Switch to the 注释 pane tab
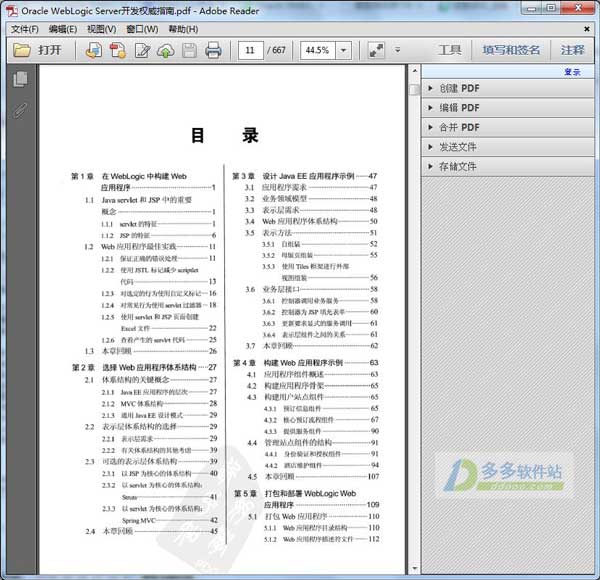The image size is (600, 580). 573,50
